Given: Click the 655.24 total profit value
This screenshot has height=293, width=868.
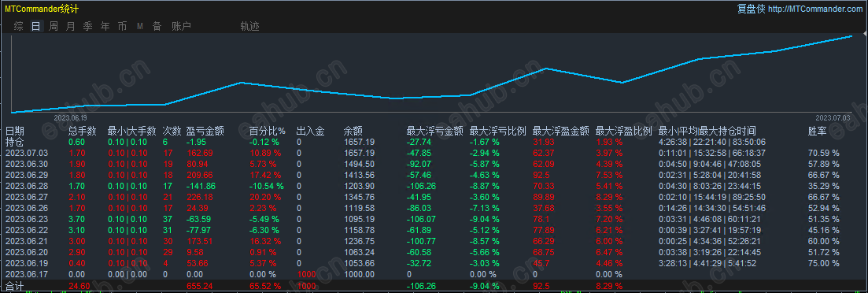Looking at the screenshot, I should tap(201, 287).
